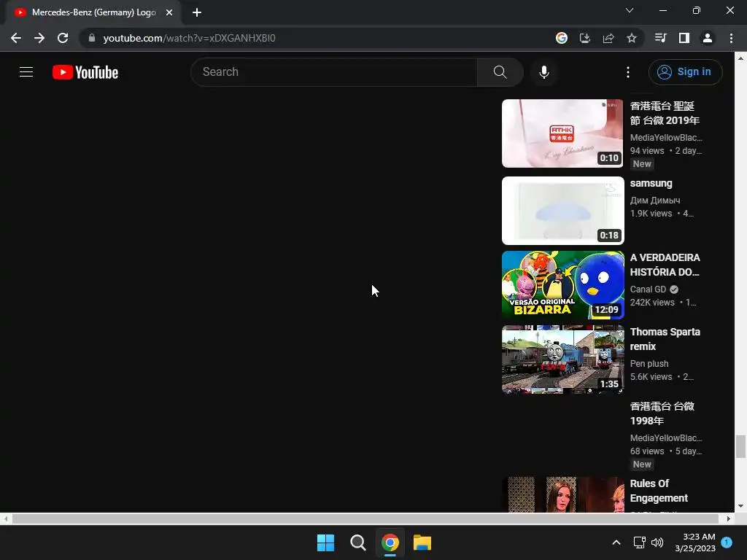
Task: Click the 5.6K views text
Action: click(651, 377)
